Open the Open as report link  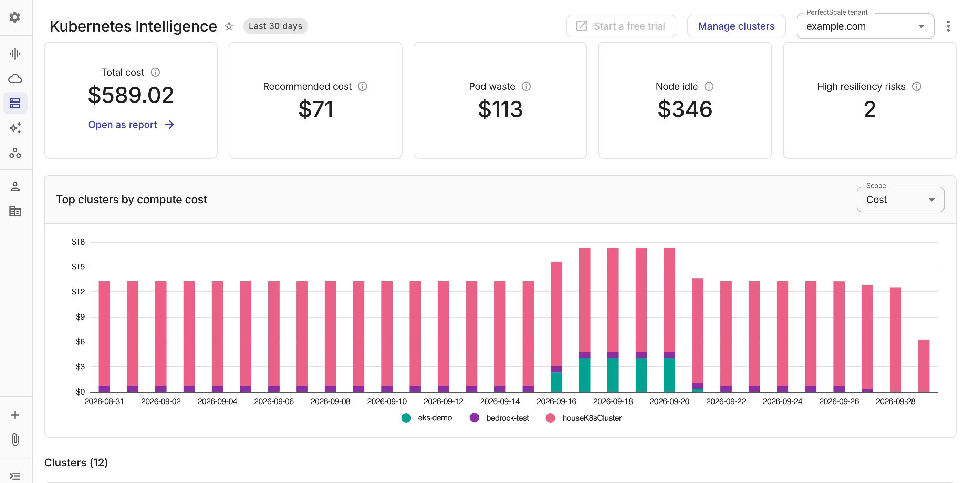pos(131,125)
